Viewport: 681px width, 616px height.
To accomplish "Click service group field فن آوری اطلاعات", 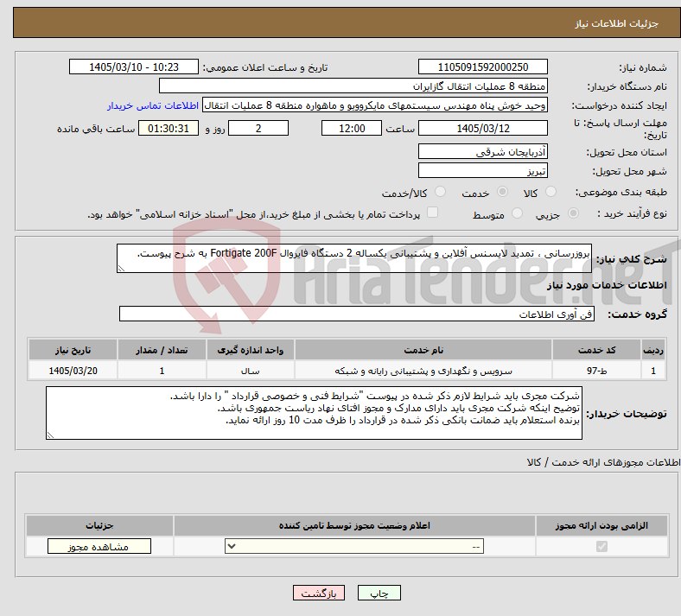I will click(357, 314).
